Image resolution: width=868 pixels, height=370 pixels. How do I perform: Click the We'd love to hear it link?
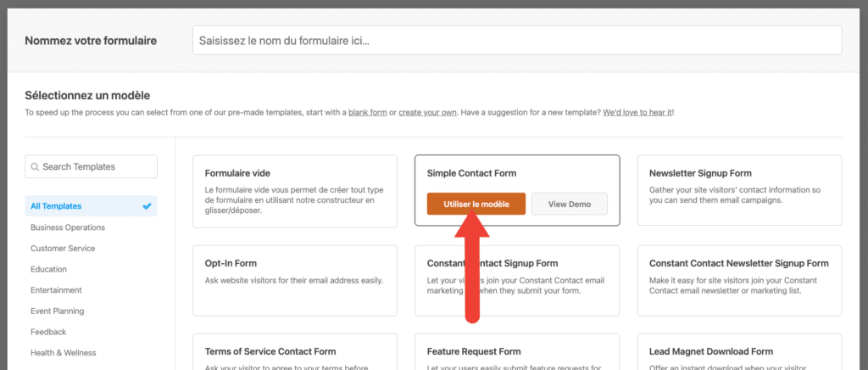coord(637,112)
